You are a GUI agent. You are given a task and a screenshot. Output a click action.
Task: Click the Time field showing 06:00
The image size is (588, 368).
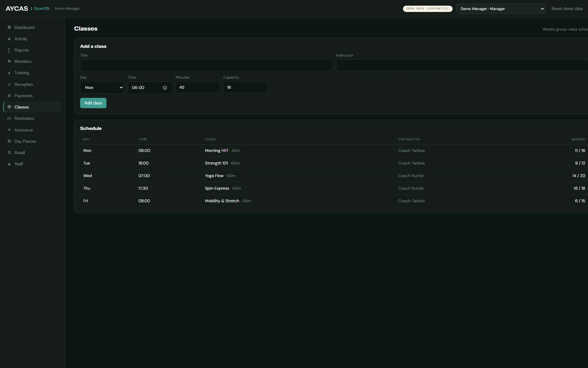150,88
